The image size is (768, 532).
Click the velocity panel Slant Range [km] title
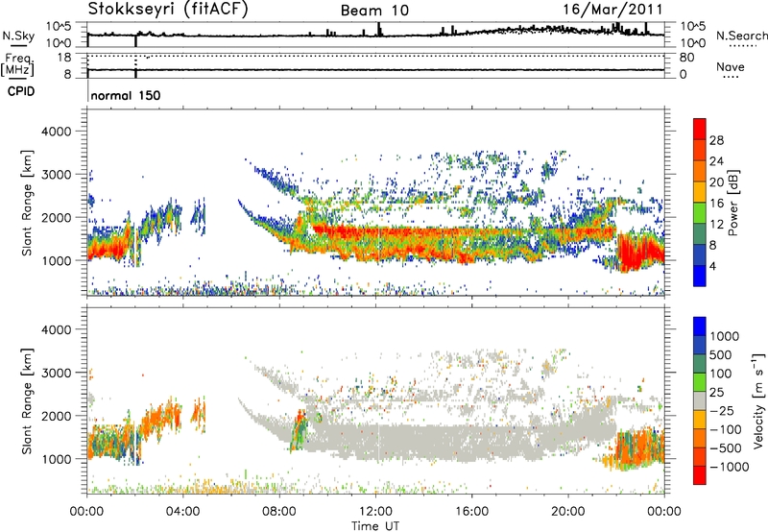27,400
